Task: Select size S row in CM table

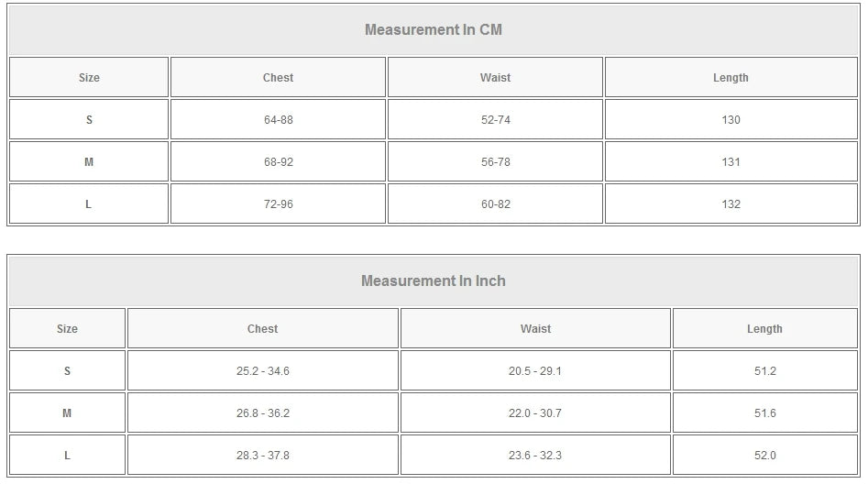Action: 89,120
